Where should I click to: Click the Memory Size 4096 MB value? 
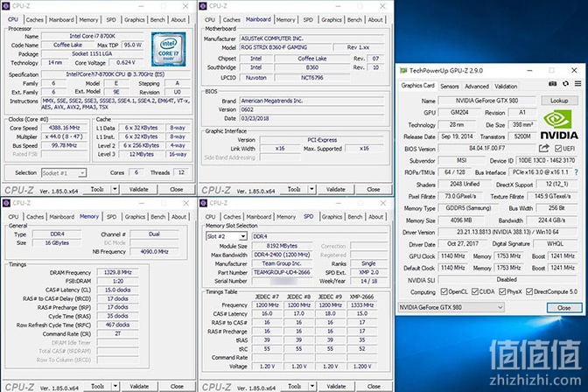461,220
